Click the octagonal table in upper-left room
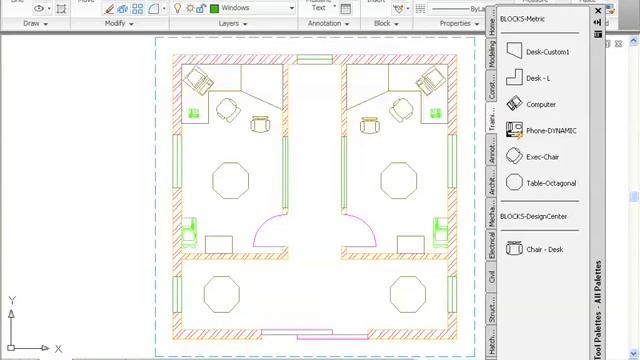Image resolution: width=640 pixels, height=360 pixels. coord(230,180)
